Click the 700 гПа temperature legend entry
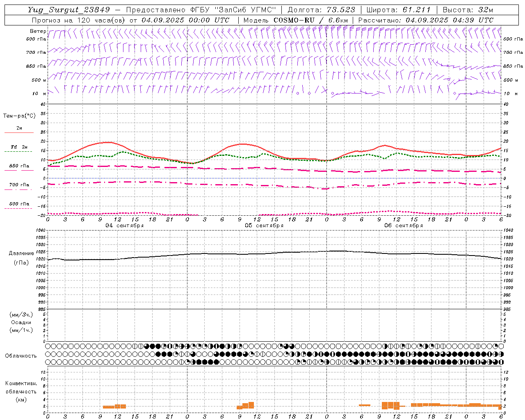The height and width of the screenshot is (420, 525). point(19,185)
